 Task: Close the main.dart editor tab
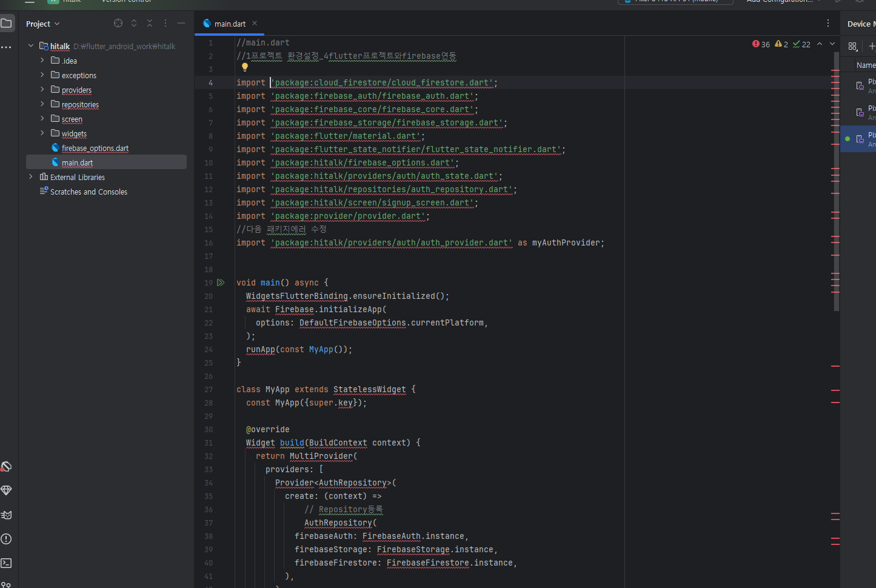[255, 23]
